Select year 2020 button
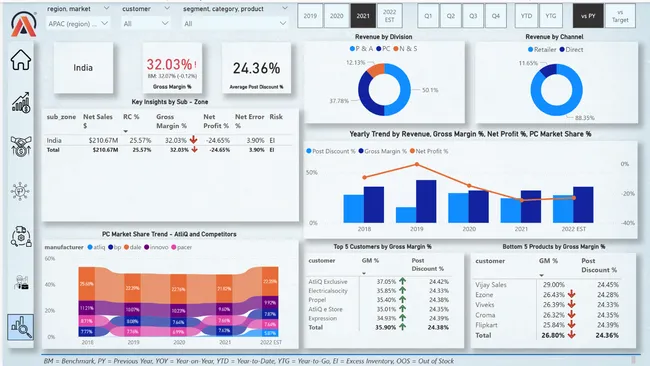The image size is (650, 366). tap(337, 16)
